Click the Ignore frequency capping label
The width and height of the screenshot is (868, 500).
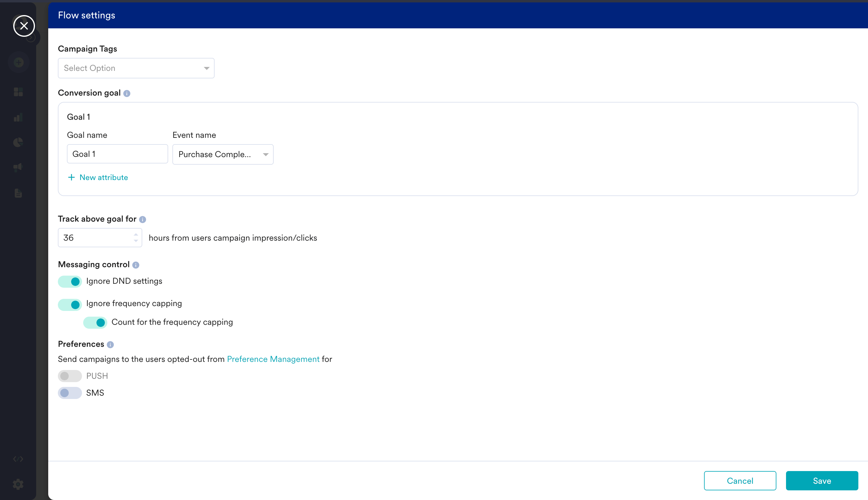coord(134,304)
